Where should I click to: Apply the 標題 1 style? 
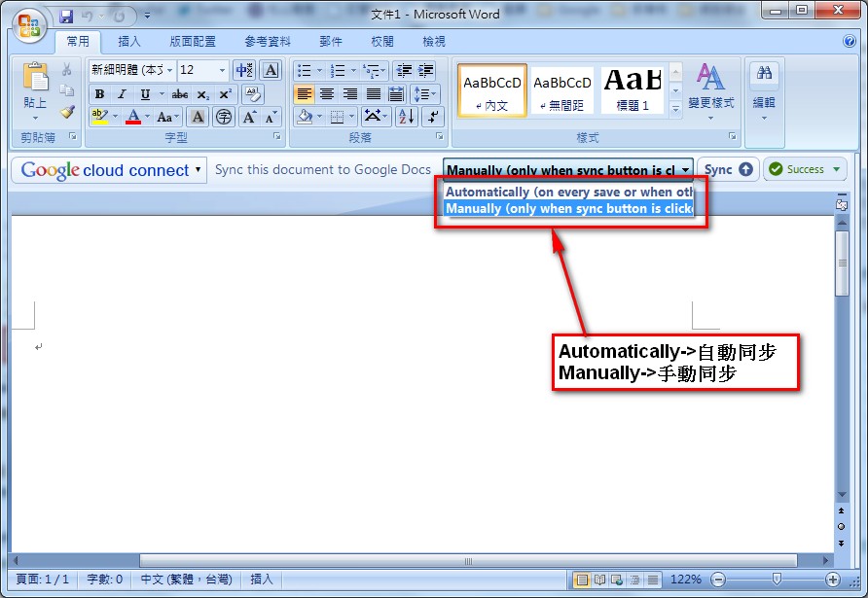coord(632,90)
